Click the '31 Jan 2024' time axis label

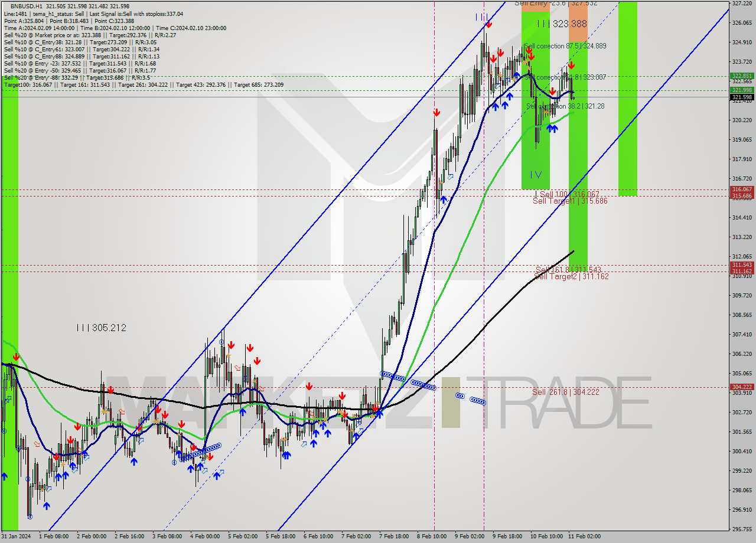click(15, 537)
